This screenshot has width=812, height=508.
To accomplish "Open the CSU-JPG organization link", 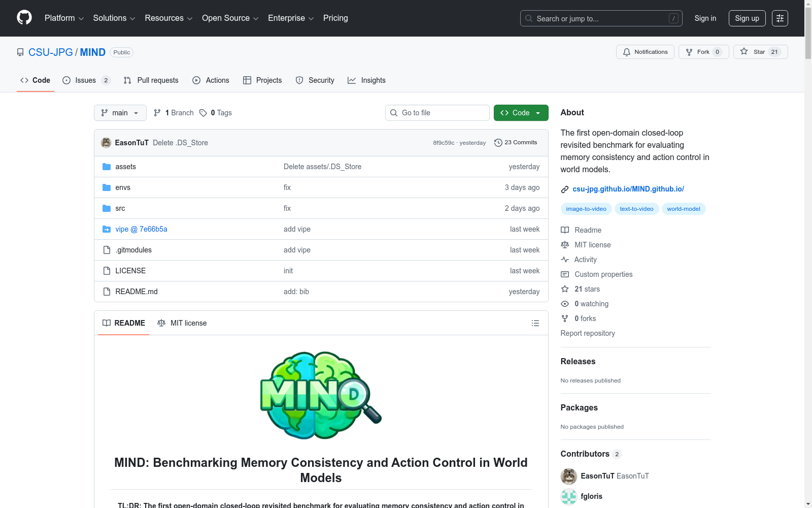I will point(51,52).
